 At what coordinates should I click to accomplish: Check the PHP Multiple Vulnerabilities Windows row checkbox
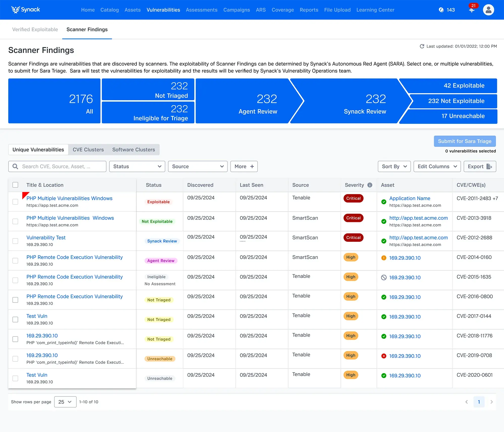15,202
